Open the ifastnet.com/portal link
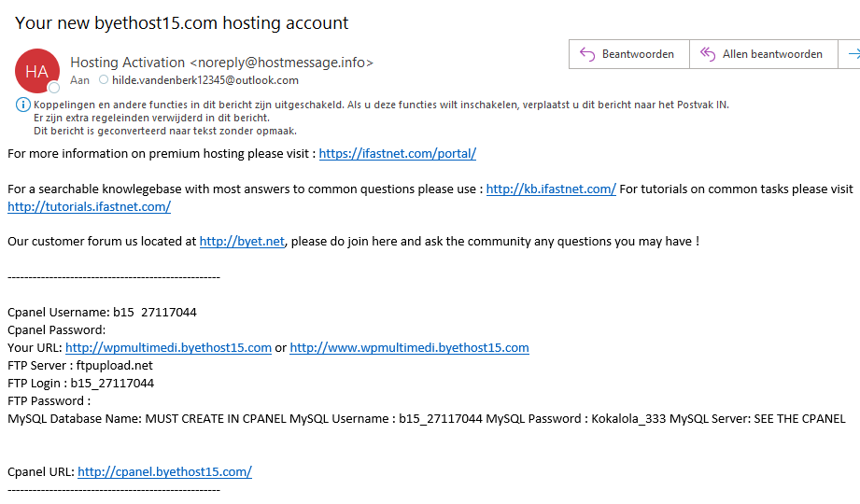860x504 pixels. (398, 154)
